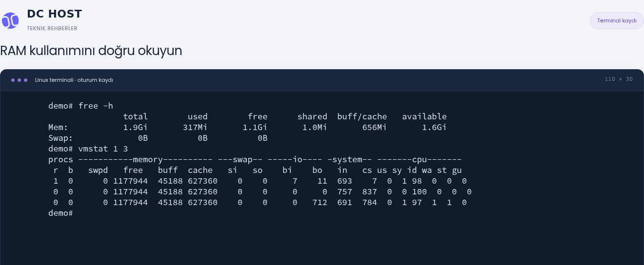Click the 'total' column header

point(136,116)
